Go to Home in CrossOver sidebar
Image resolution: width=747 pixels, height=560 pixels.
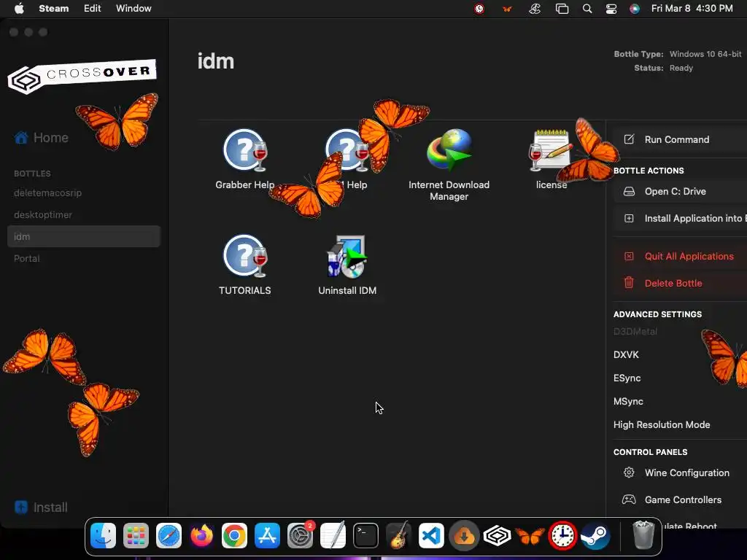[x=42, y=138]
